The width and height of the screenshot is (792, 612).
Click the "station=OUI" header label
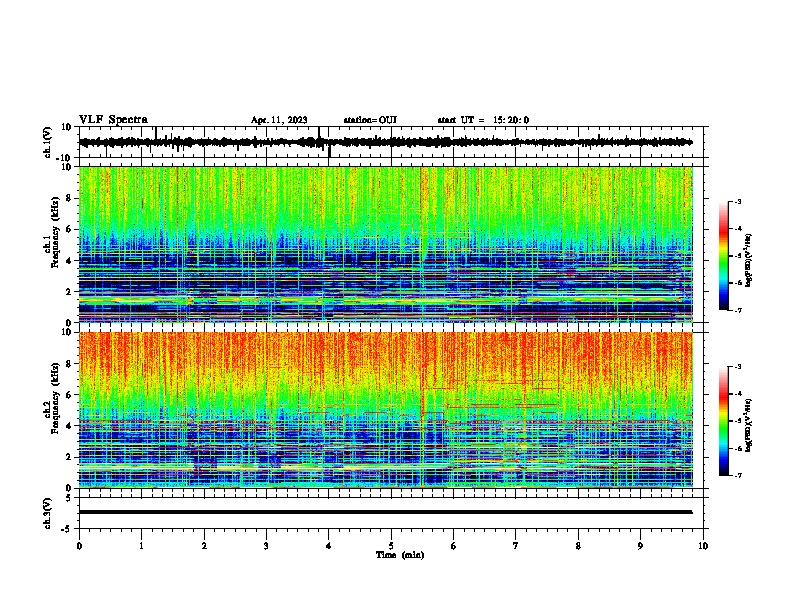coord(370,120)
